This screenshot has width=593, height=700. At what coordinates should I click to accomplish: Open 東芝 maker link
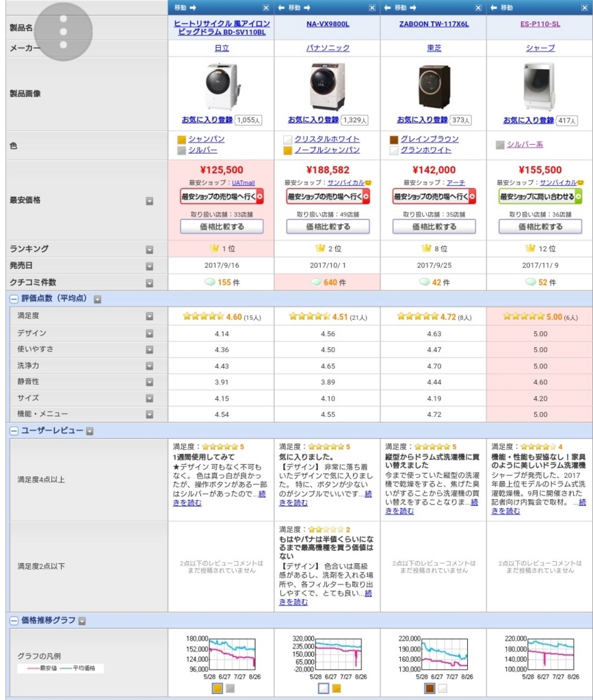tap(434, 48)
